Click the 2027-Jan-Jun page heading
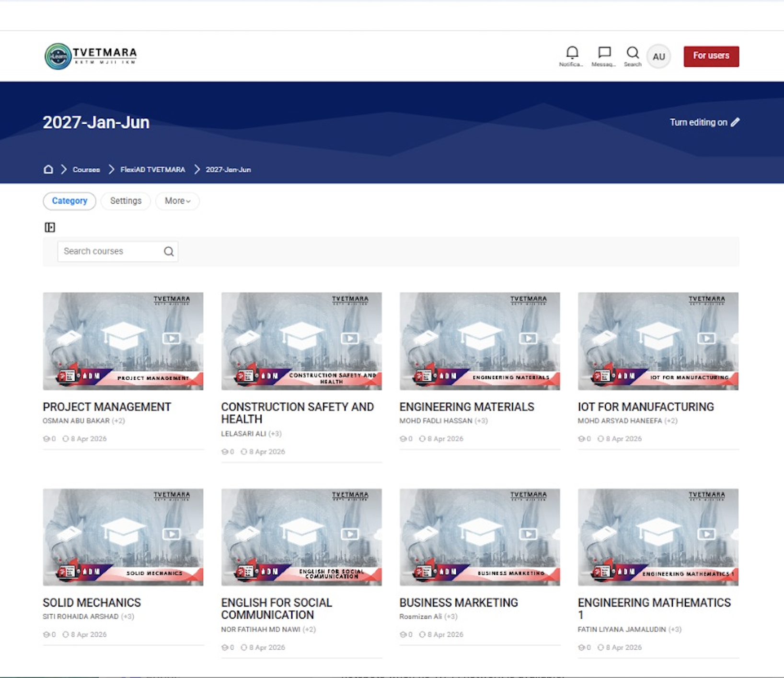Viewport: 784px width, 678px height. click(x=96, y=122)
